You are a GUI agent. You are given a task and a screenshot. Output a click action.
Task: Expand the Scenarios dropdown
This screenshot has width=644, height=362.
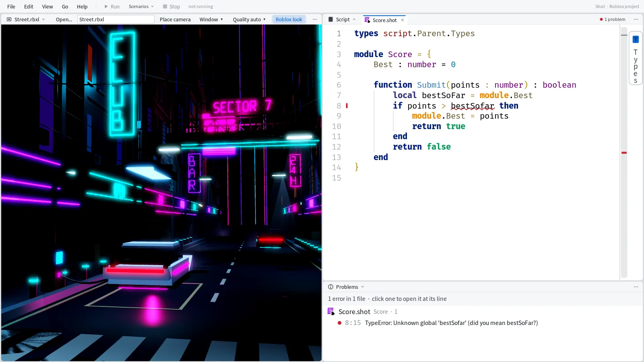coord(141,6)
